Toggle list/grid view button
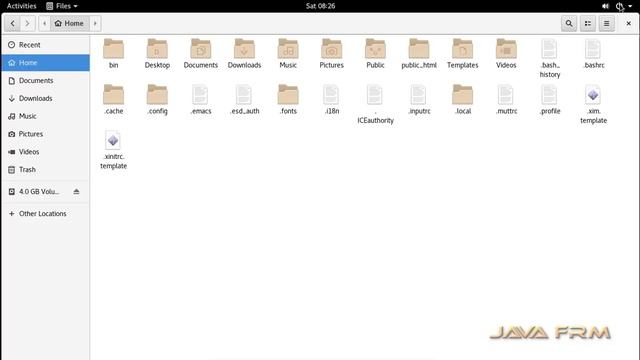 pyautogui.click(x=588, y=24)
